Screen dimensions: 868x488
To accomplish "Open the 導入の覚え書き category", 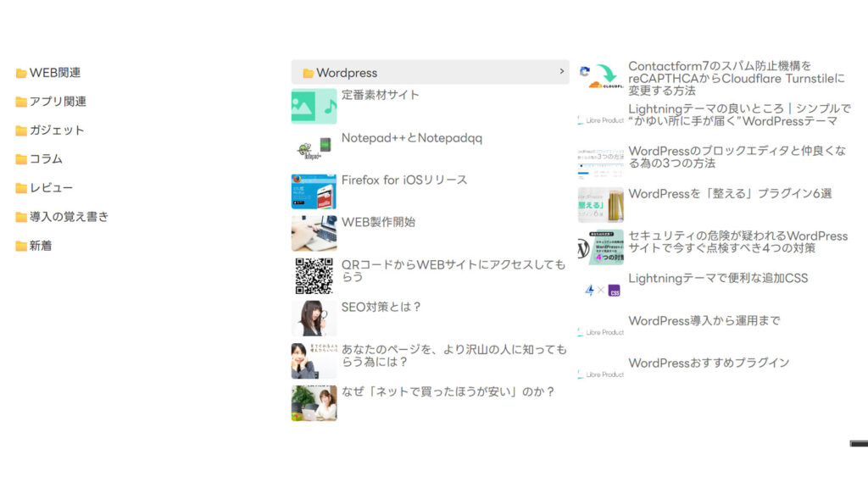I will click(x=69, y=217).
